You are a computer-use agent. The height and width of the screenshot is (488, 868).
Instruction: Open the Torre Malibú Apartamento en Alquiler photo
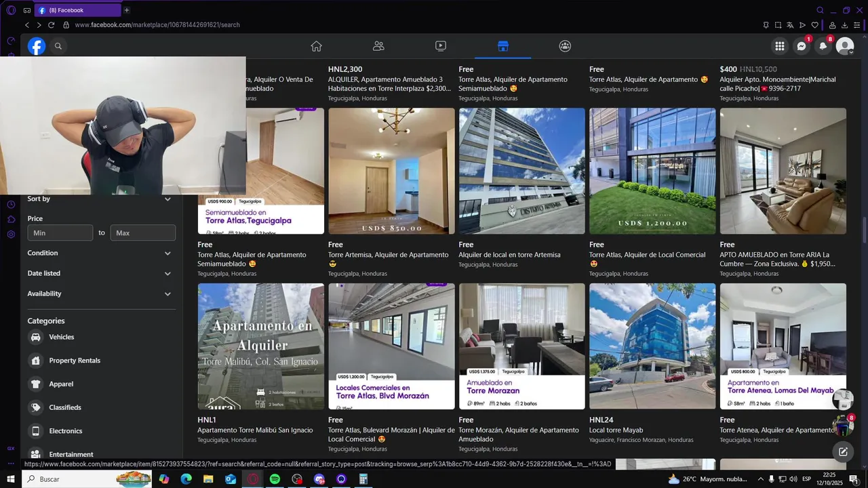pyautogui.click(x=261, y=346)
